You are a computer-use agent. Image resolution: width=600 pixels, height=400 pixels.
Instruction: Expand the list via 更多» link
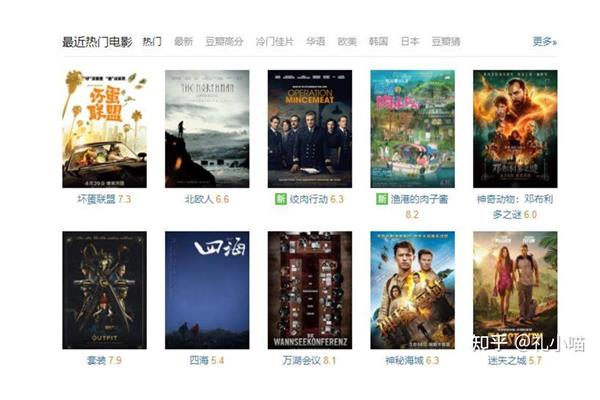pos(545,41)
